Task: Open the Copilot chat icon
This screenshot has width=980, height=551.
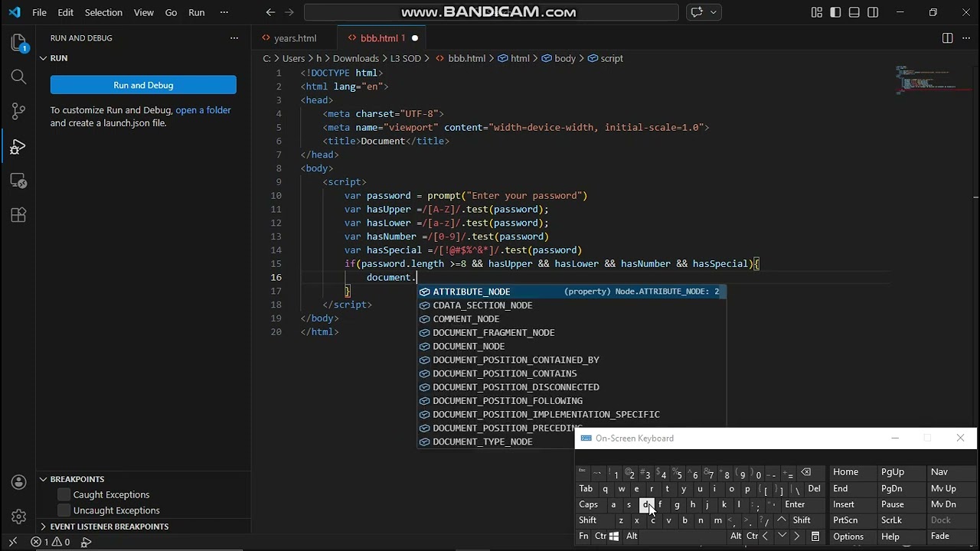Action: click(x=697, y=12)
